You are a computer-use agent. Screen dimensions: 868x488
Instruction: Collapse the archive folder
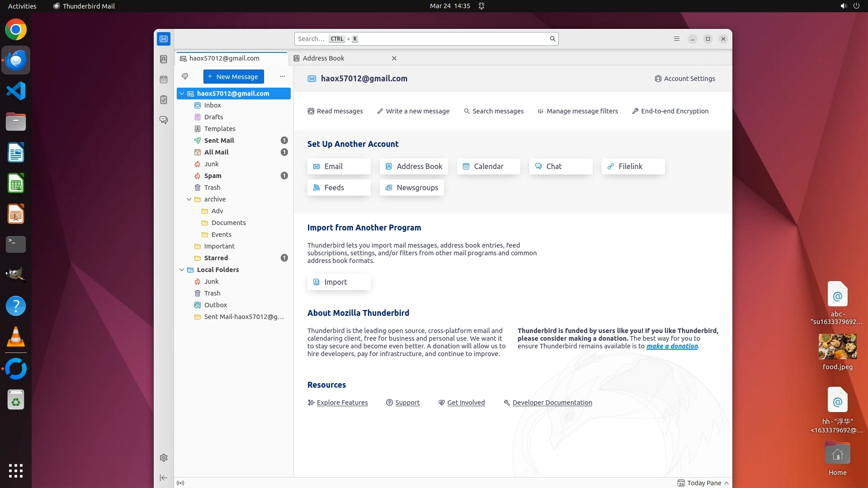pyautogui.click(x=189, y=199)
